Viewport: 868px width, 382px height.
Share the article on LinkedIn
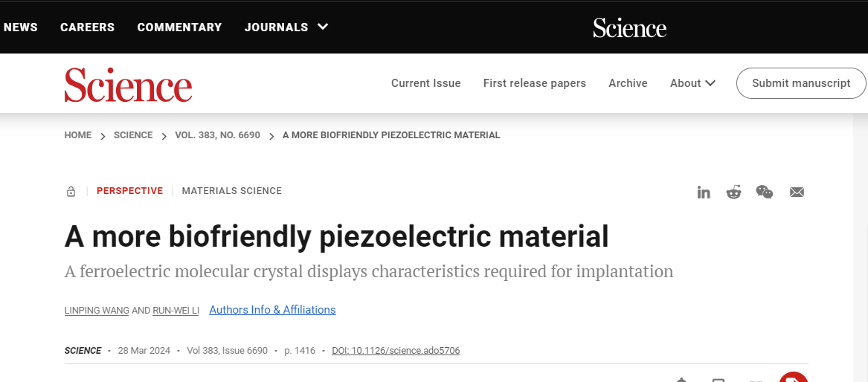click(704, 192)
